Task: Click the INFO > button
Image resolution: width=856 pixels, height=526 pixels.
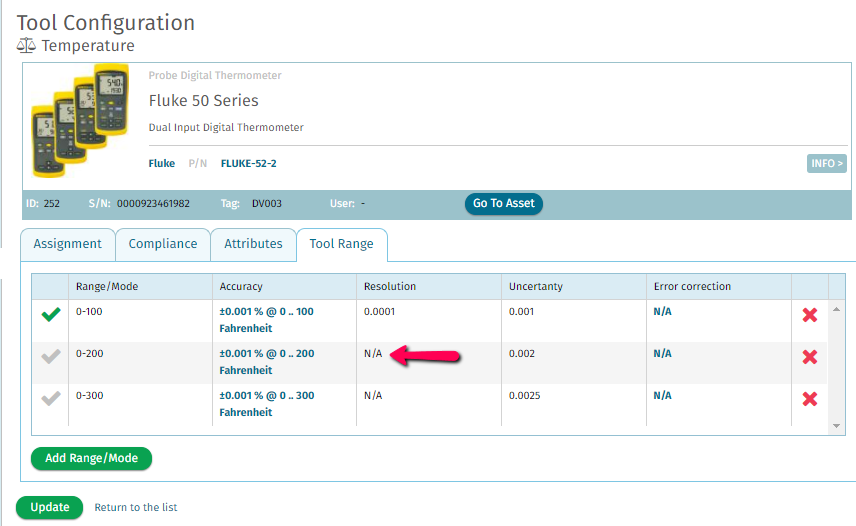Action: [827, 163]
